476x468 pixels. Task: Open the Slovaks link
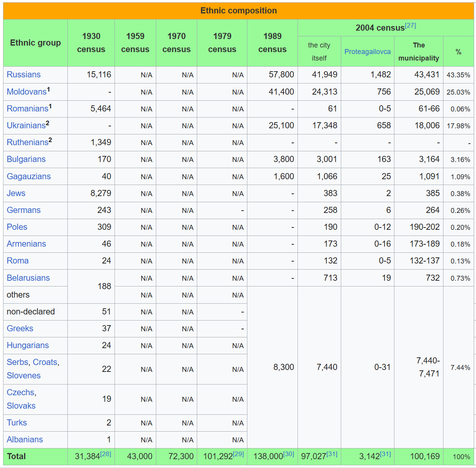coord(21,406)
